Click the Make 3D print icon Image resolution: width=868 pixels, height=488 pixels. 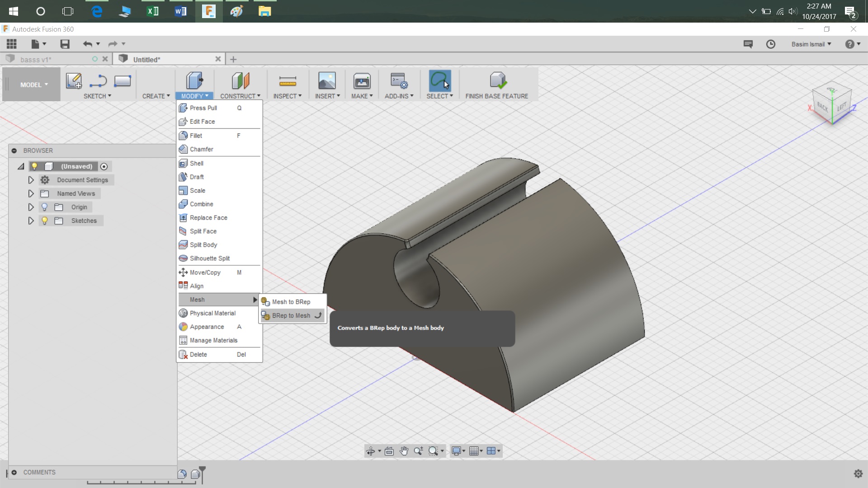pos(362,81)
